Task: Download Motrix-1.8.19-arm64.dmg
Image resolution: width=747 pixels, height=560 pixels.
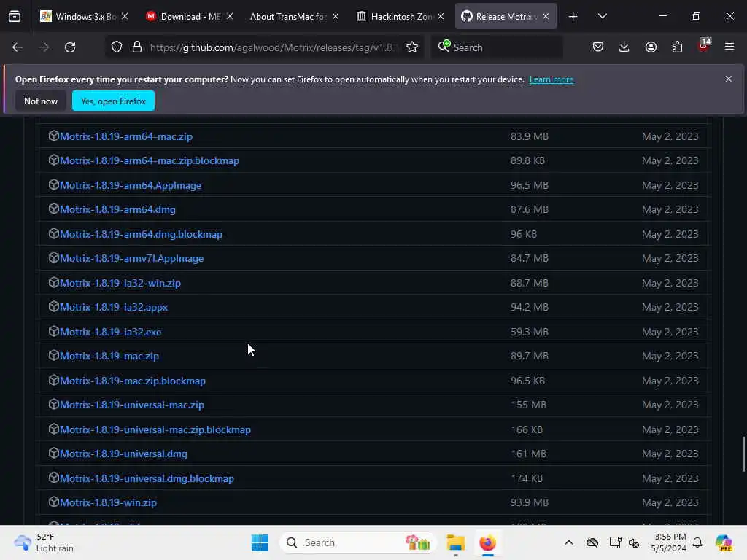Action: [117, 209]
